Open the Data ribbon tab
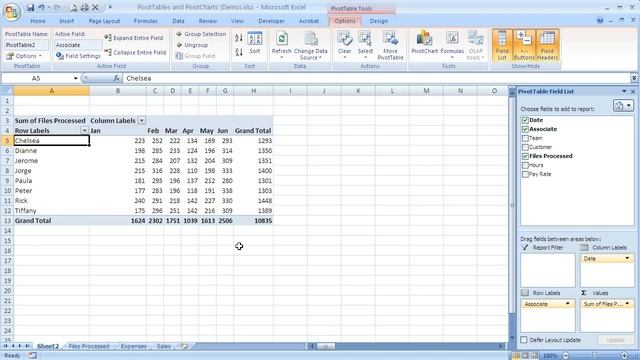Viewport: 640px width, 360px height. tap(178, 21)
